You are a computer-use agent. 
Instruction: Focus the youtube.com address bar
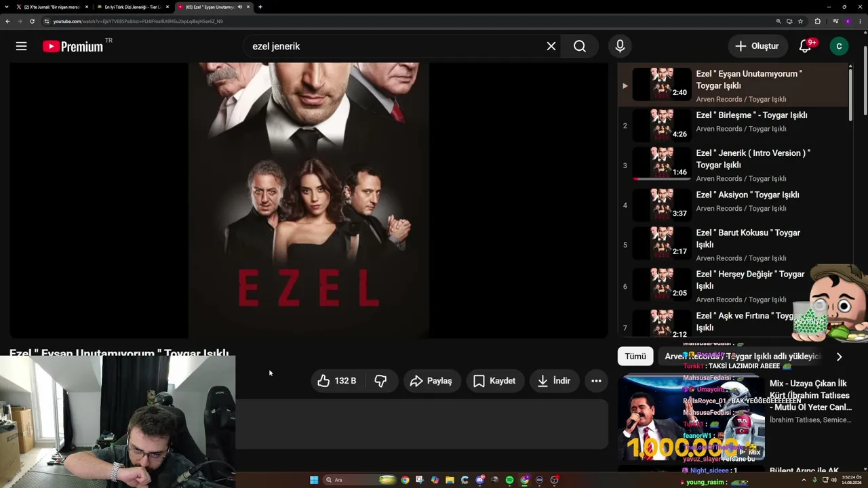coord(407,21)
